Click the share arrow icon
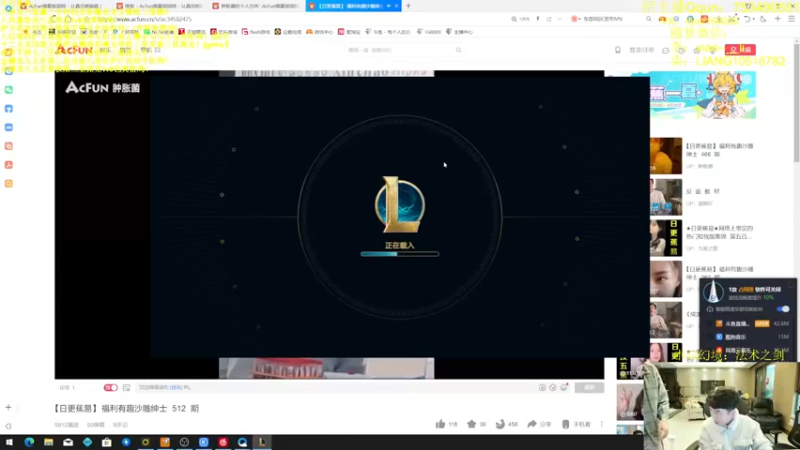 coord(532,424)
